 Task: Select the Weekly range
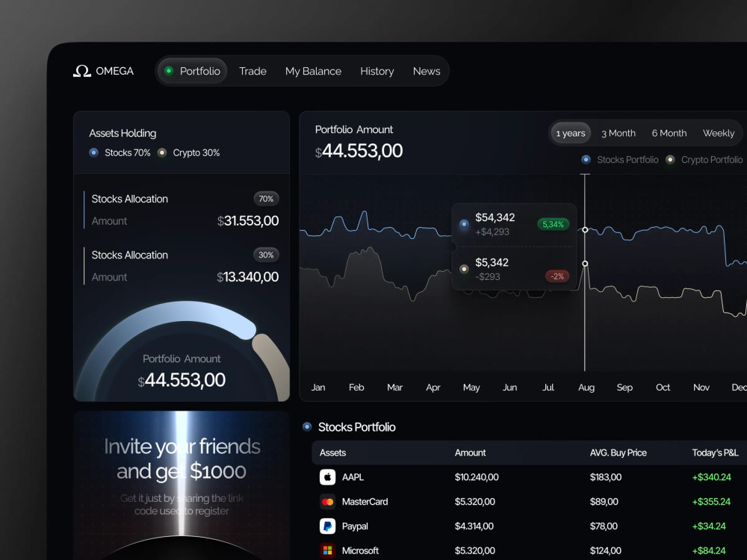click(719, 134)
